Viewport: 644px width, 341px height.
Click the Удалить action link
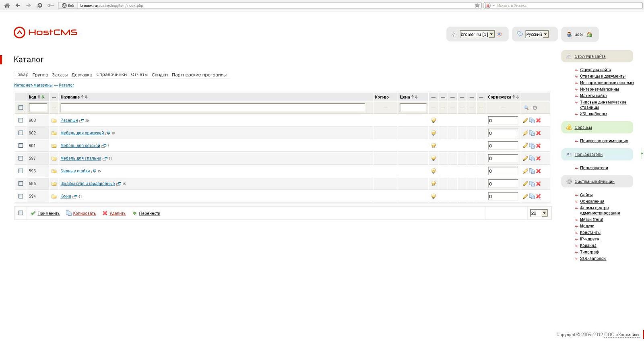point(118,213)
